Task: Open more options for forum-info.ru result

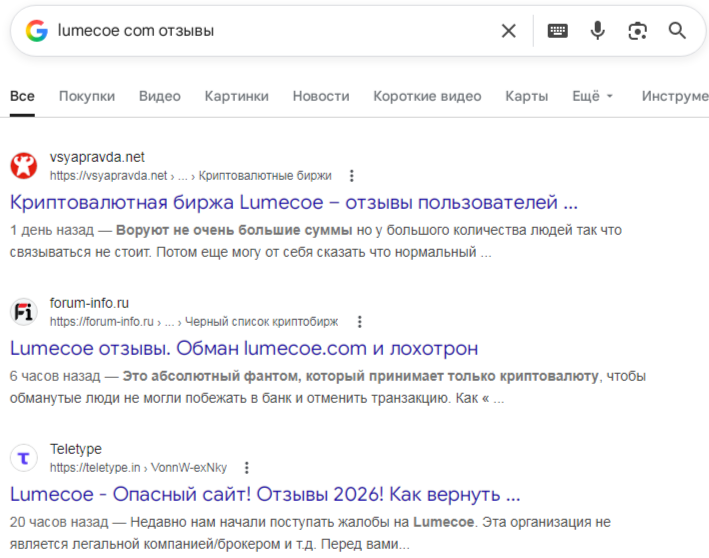Action: click(359, 322)
